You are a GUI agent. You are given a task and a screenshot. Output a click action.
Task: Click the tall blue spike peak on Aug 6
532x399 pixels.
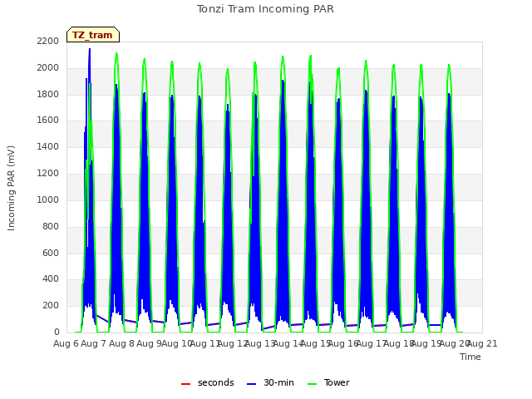pyautogui.click(x=90, y=50)
